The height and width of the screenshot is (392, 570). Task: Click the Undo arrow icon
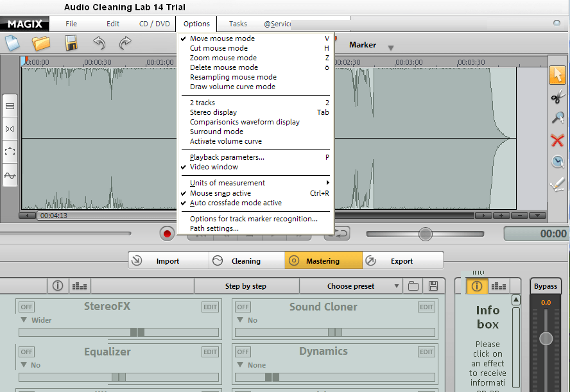[98, 44]
